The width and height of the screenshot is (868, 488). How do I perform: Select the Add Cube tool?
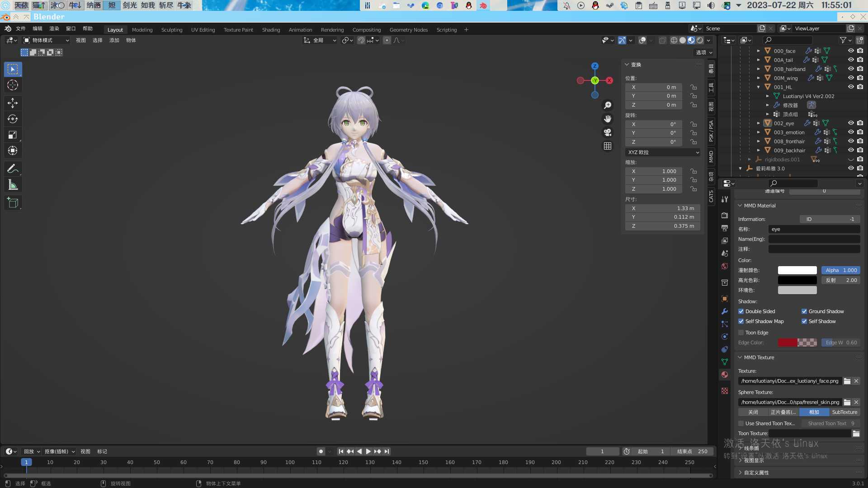click(13, 202)
